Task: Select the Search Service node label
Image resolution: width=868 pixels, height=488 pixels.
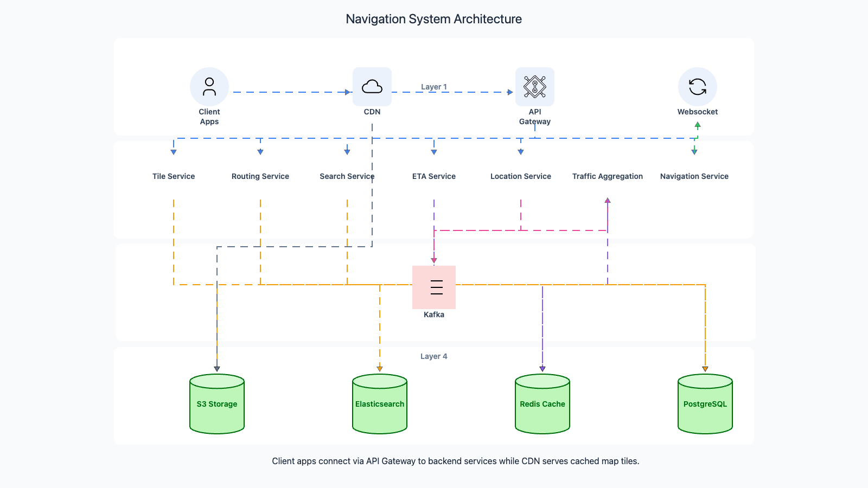Action: click(x=347, y=176)
